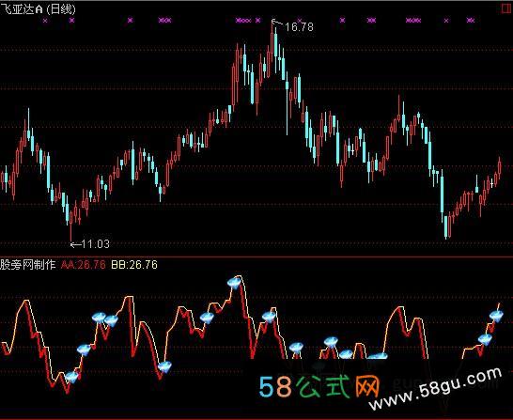The width and height of the screenshot is (513, 420).
Task: Click the first magenta marker in the top row
Action: (45, 21)
